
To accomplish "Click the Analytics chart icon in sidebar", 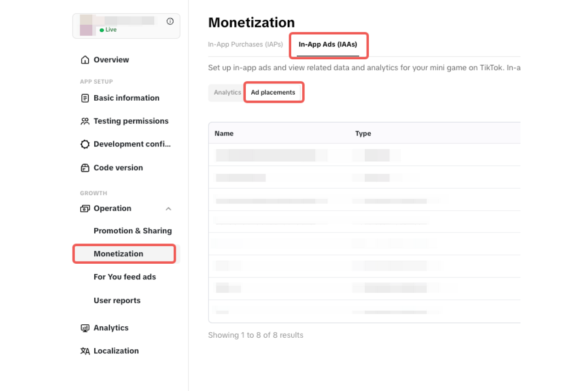I will [x=85, y=328].
